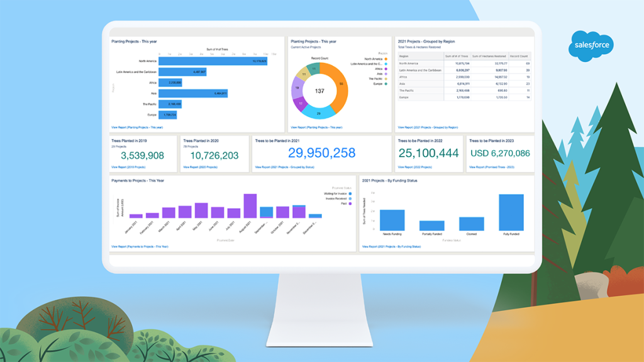
Task: Click the 29,950,258 trees metric value
Action: pyautogui.click(x=322, y=153)
